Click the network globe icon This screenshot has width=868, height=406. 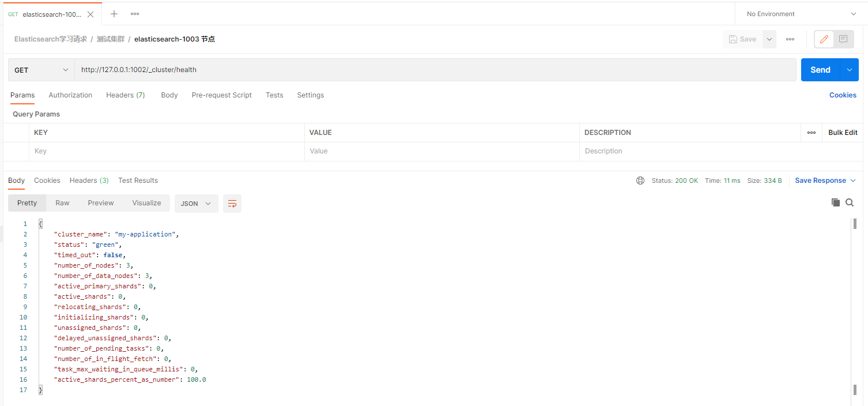point(640,181)
